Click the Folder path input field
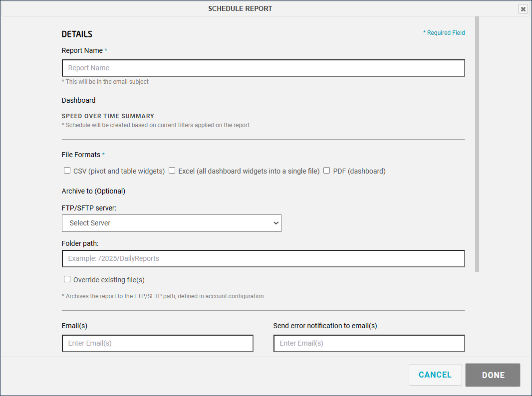 [264, 259]
